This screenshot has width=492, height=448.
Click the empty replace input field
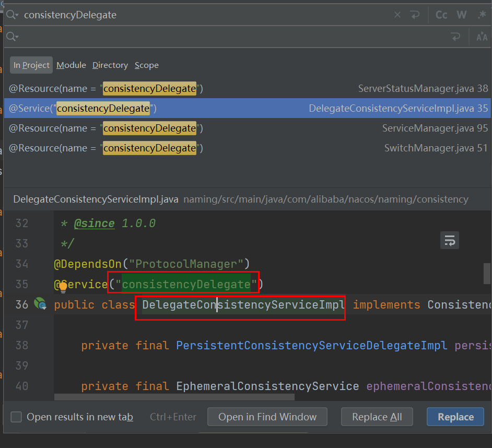[x=232, y=37]
